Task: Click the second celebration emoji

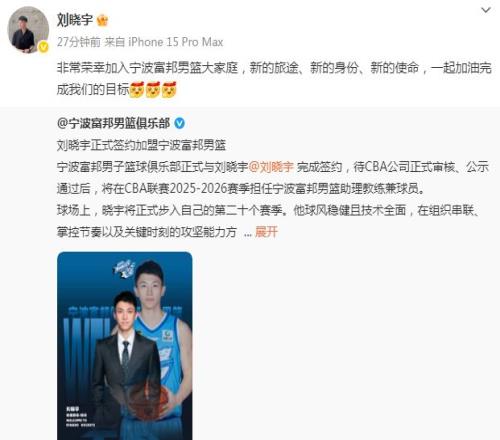Action: [153, 89]
